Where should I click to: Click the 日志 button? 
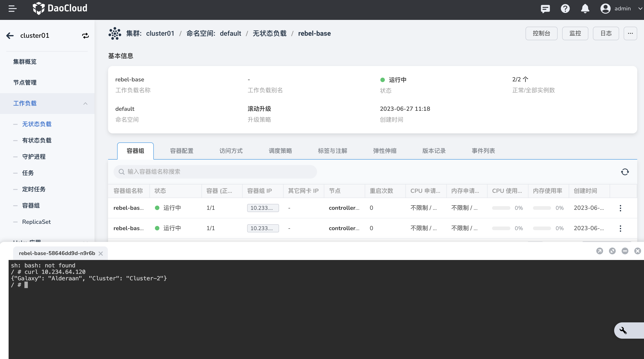[x=606, y=33]
